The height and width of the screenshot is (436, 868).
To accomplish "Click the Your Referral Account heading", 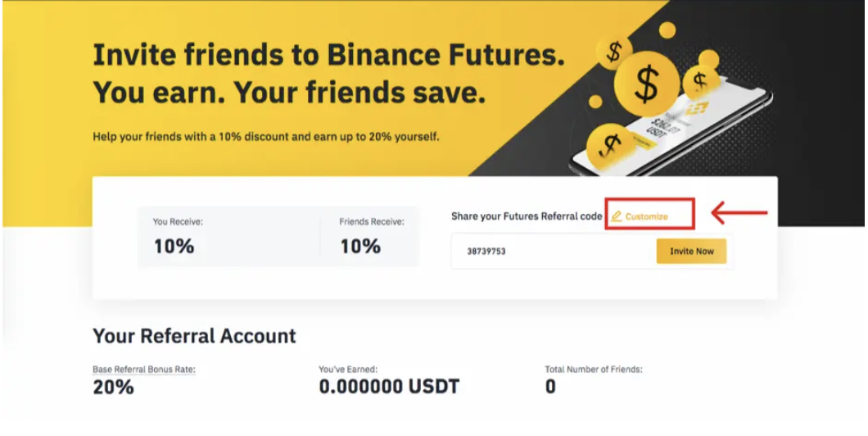I will (x=194, y=336).
